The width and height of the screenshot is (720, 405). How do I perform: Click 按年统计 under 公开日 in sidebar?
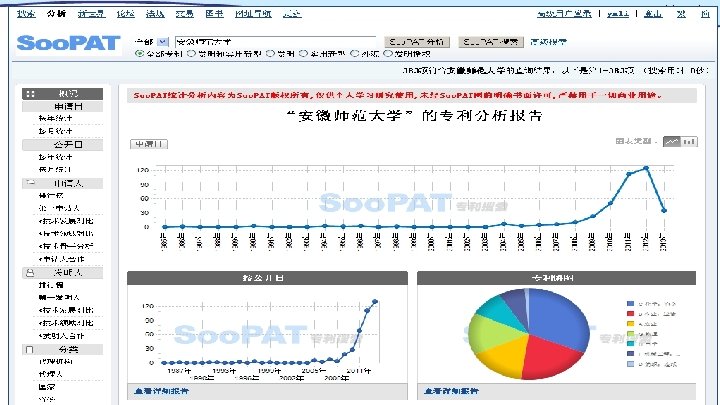click(x=56, y=157)
